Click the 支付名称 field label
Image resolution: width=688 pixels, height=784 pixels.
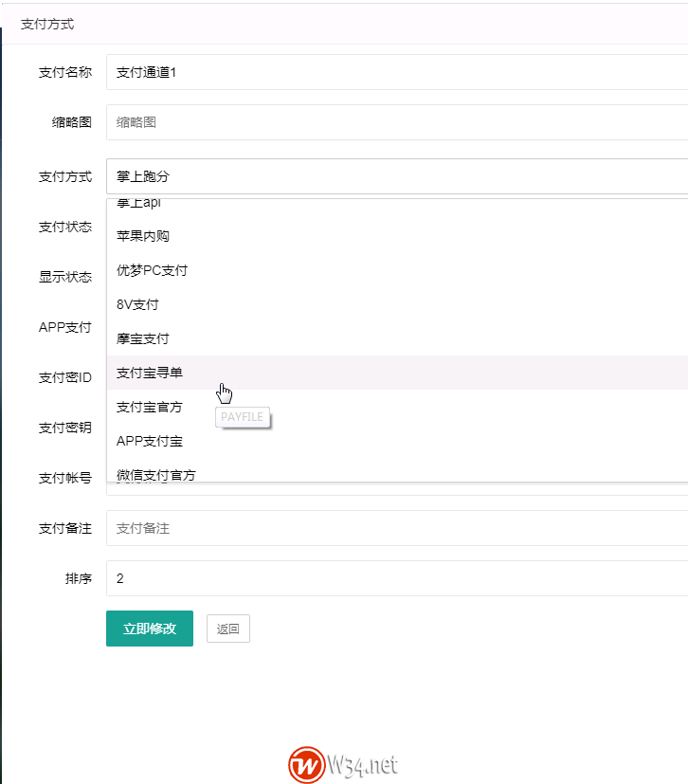click(x=64, y=72)
